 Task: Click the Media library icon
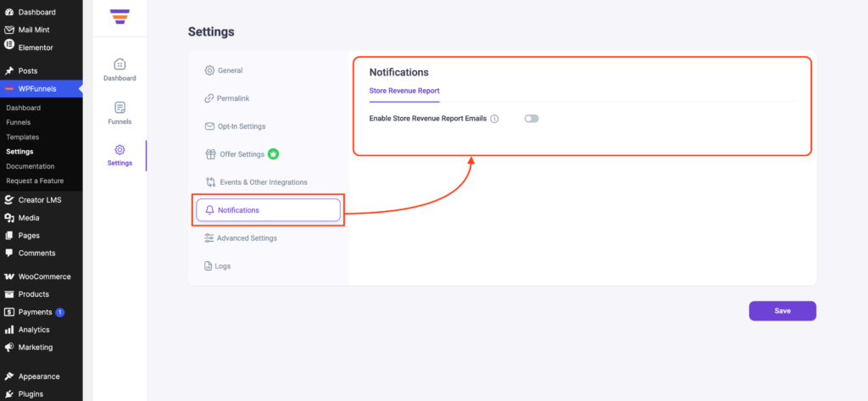click(8, 218)
